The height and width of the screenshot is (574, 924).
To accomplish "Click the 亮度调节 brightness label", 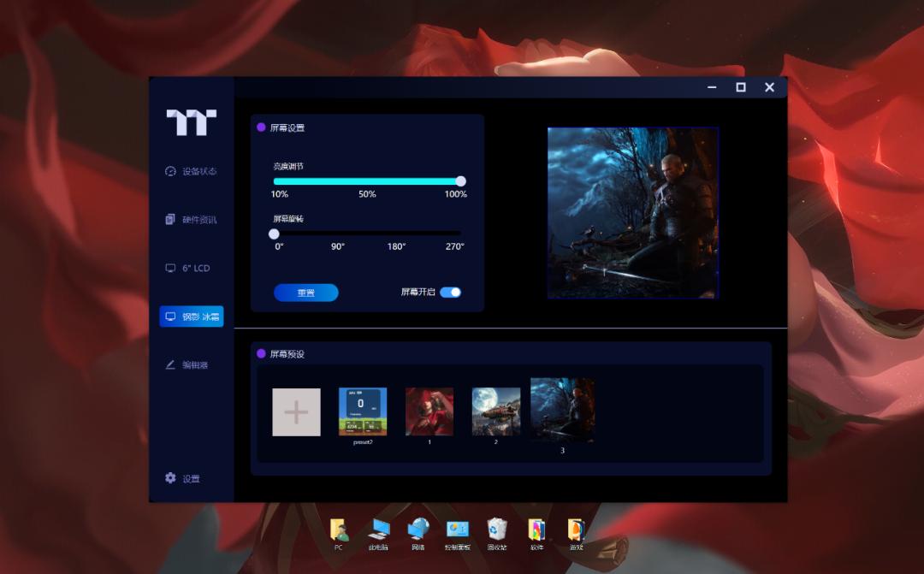I will point(288,167).
